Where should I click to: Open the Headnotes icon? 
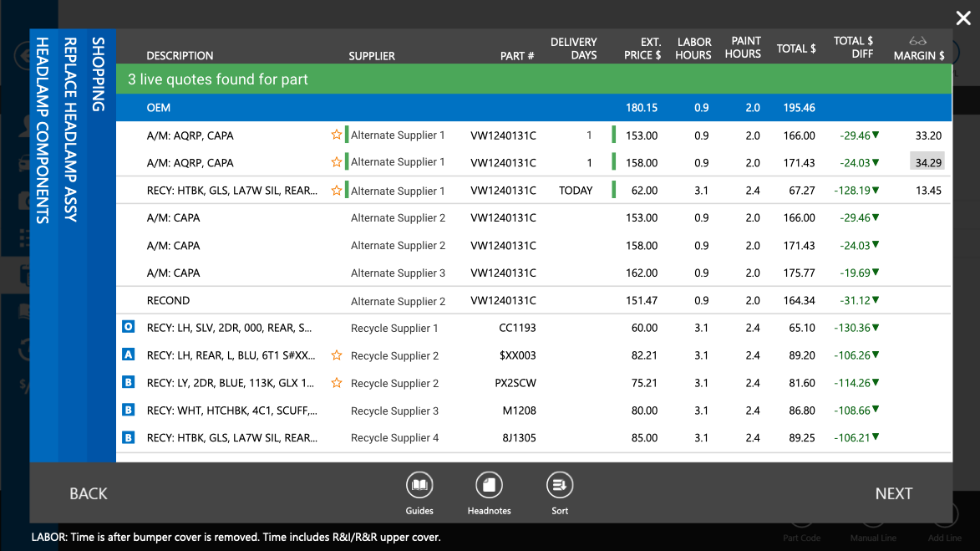coord(489,485)
